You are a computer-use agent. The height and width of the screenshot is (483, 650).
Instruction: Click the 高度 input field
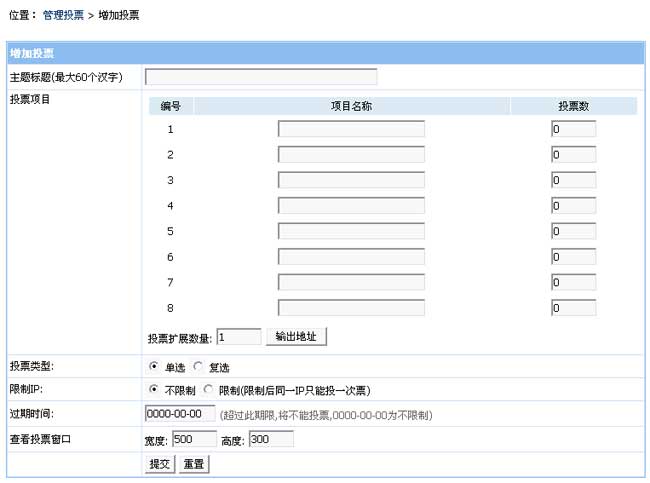point(270,439)
